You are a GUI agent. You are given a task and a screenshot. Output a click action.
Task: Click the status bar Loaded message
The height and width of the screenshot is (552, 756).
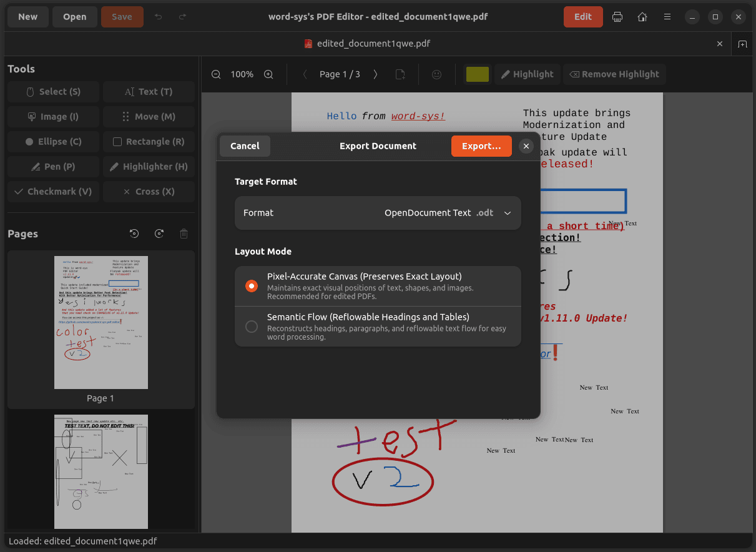[83, 541]
